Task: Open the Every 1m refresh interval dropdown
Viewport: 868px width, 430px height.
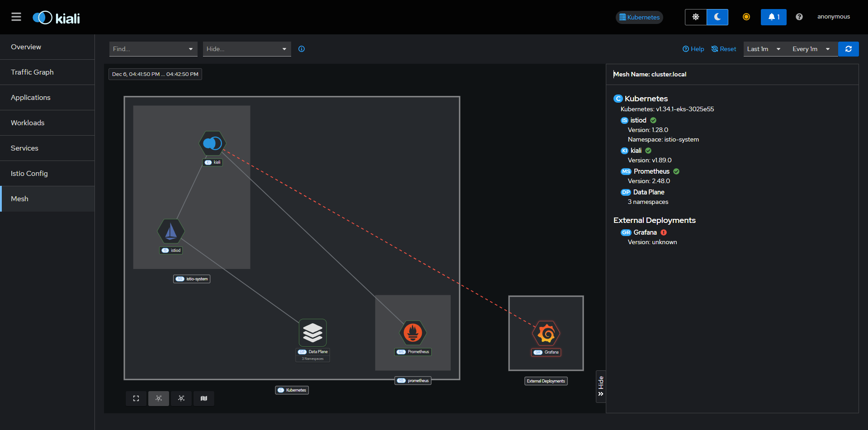Action: point(811,49)
